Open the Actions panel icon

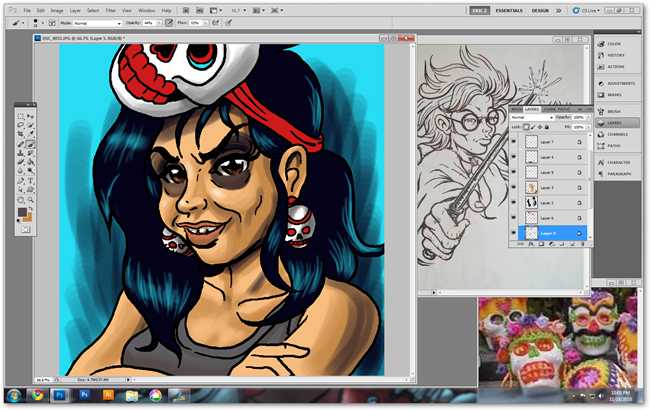tap(601, 67)
